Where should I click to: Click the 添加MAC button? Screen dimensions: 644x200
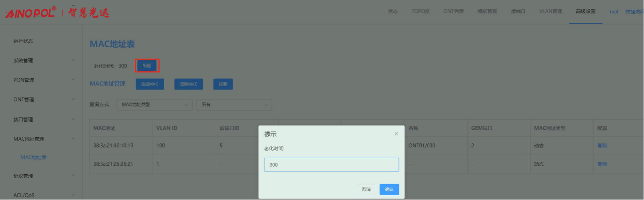(x=150, y=84)
